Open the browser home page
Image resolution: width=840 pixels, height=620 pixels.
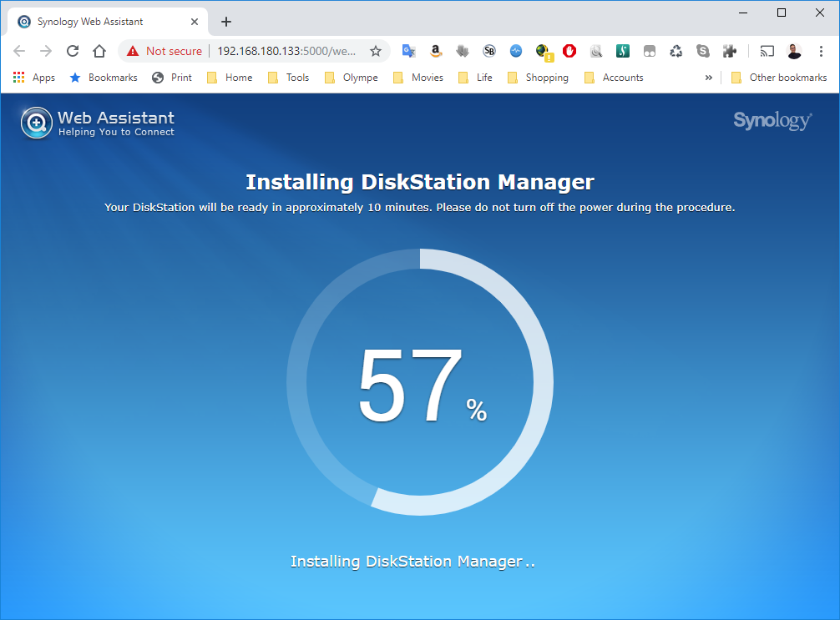coord(99,51)
